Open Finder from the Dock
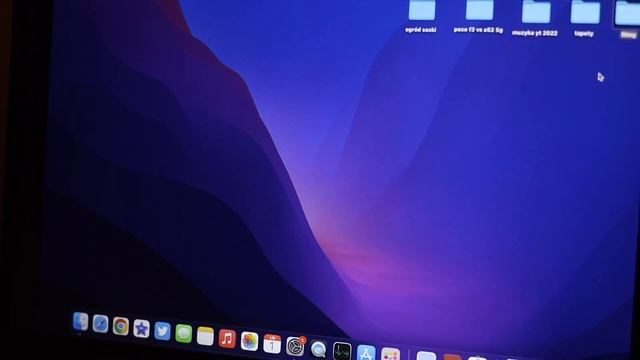Viewport: 640px width, 360px height. point(80,322)
